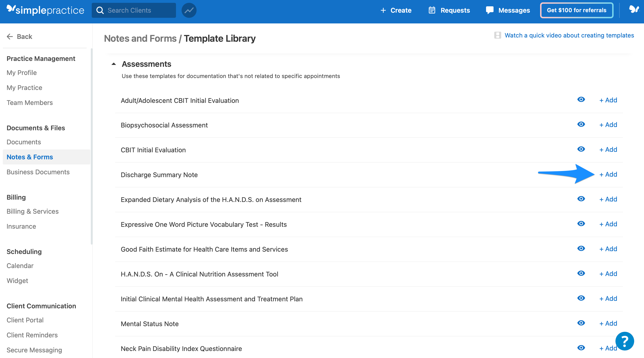Image resolution: width=644 pixels, height=358 pixels.
Task: Click the trends graph icon beside search
Action: tap(189, 10)
